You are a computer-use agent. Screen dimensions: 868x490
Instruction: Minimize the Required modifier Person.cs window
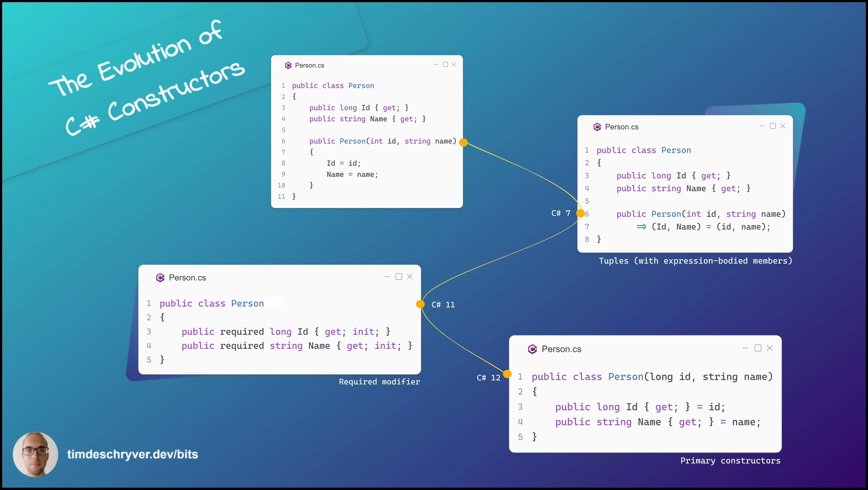[x=387, y=276]
